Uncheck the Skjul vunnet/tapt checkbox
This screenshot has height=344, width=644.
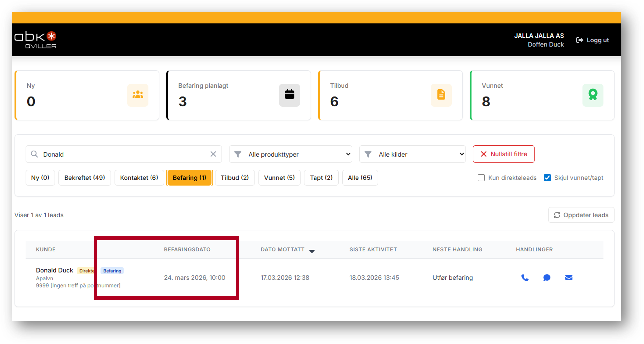coord(547,178)
